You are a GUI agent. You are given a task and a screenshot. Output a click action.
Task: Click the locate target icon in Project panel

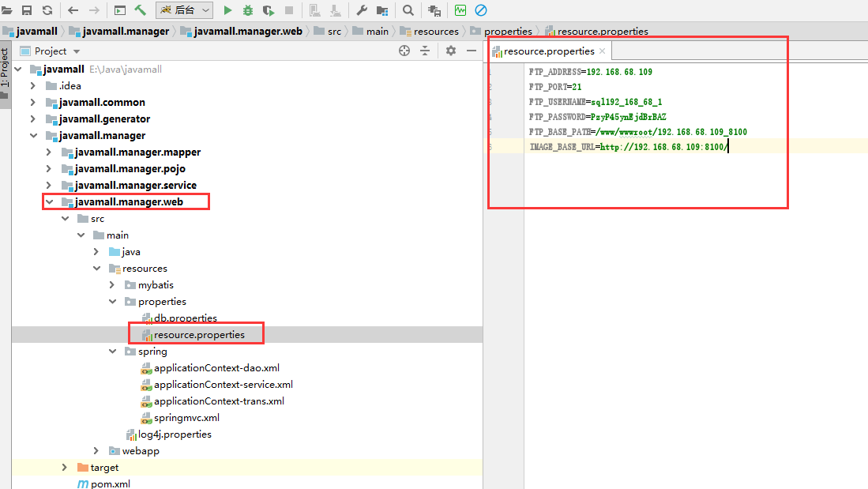(404, 51)
